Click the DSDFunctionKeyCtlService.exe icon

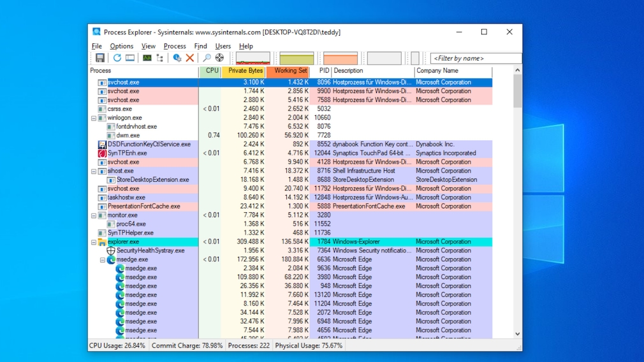[102, 145]
